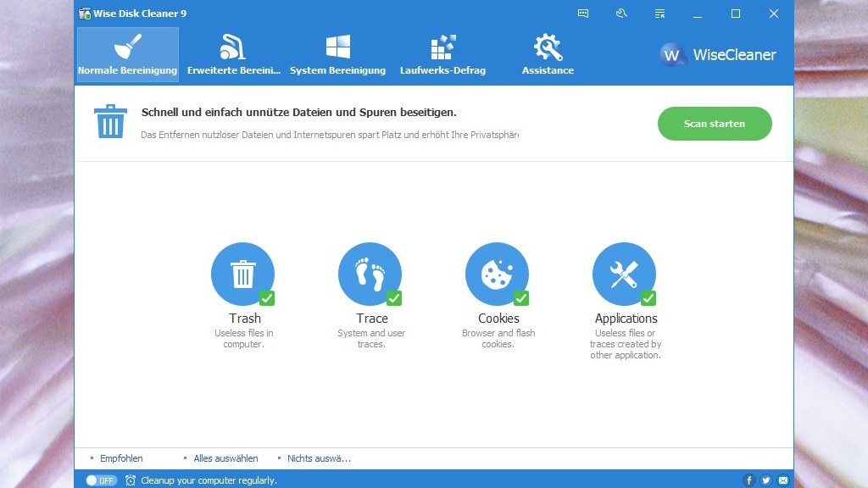Uncheck the Cookies green checkbox

click(521, 298)
